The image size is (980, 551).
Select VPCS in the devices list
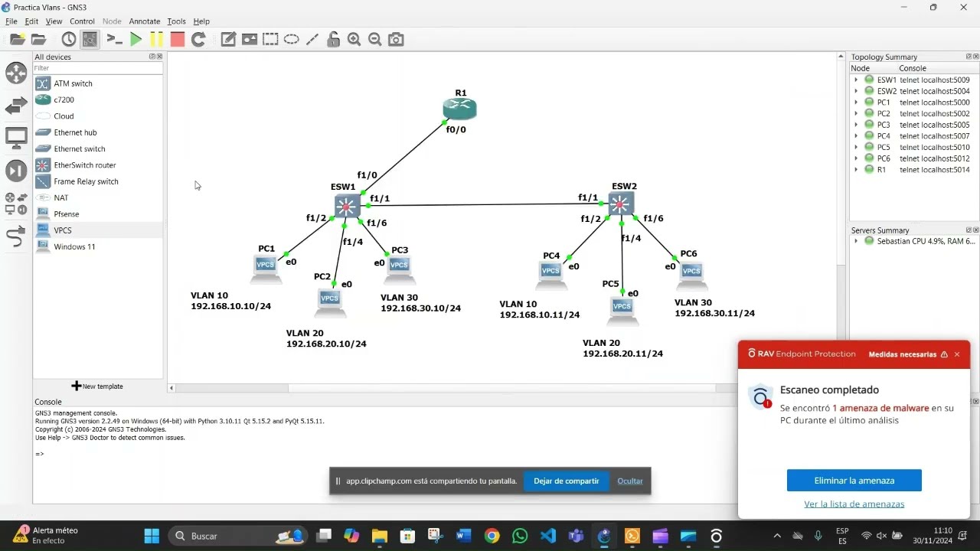pos(98,230)
